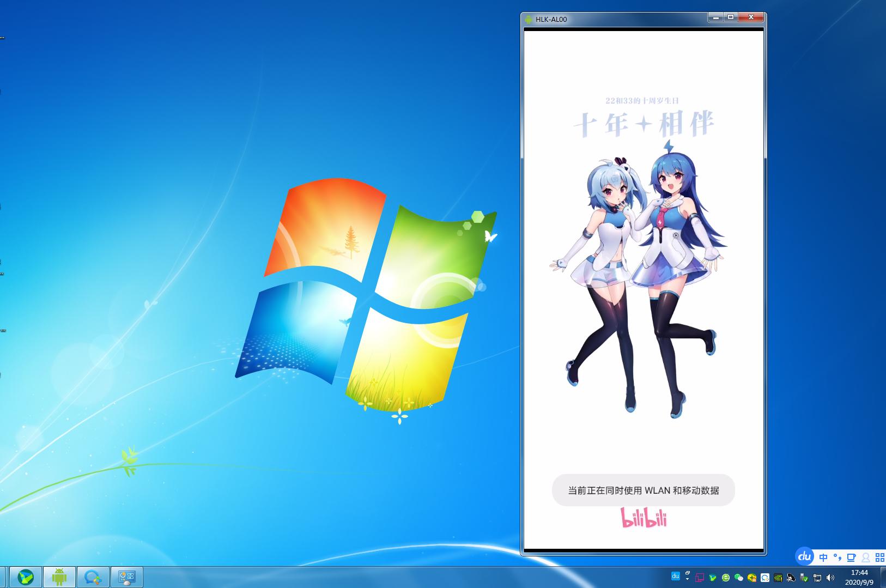Open the blue chat app pinned to the taskbar
This screenshot has width=886, height=588.
93,577
